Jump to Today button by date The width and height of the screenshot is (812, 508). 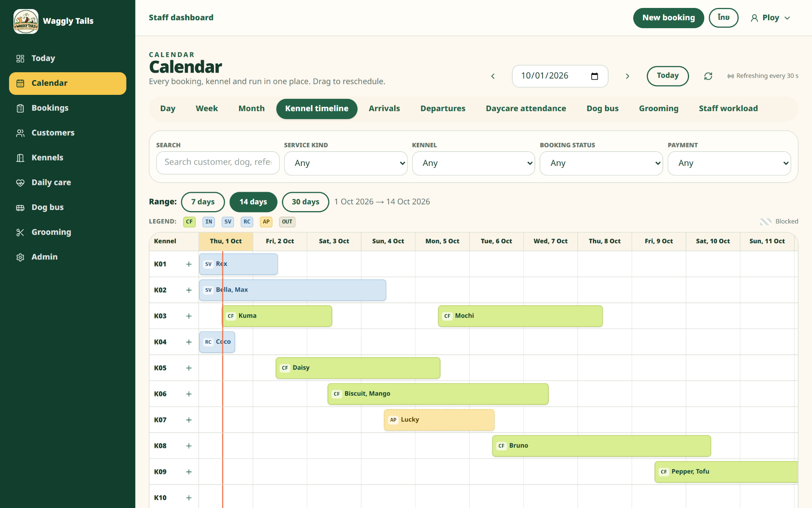(668, 76)
